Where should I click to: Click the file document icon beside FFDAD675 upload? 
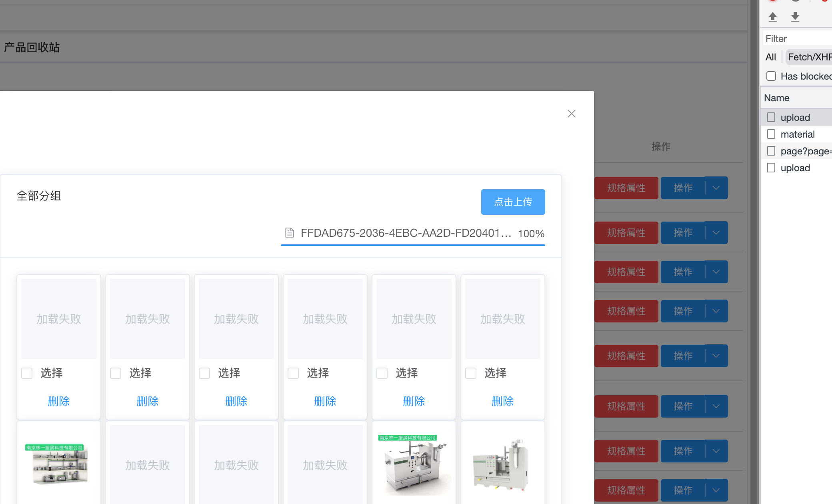[x=290, y=233]
